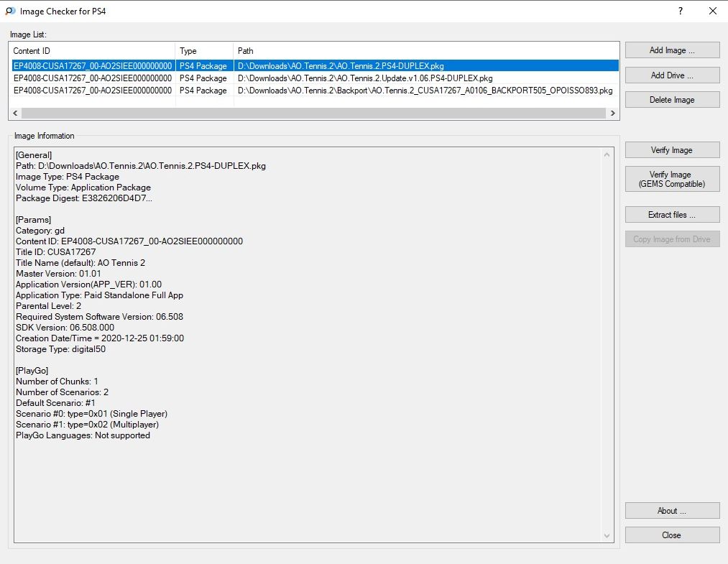
Task: Open the Extract files ... dialog
Action: (672, 214)
